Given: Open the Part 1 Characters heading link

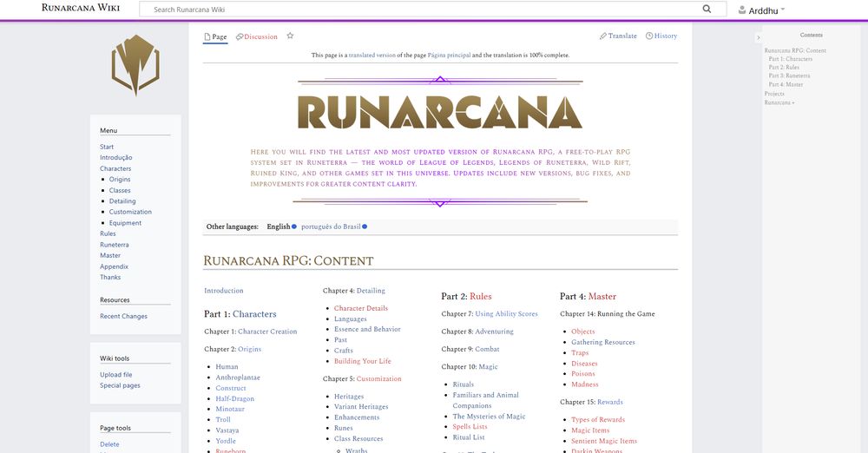Looking at the screenshot, I should coord(254,314).
